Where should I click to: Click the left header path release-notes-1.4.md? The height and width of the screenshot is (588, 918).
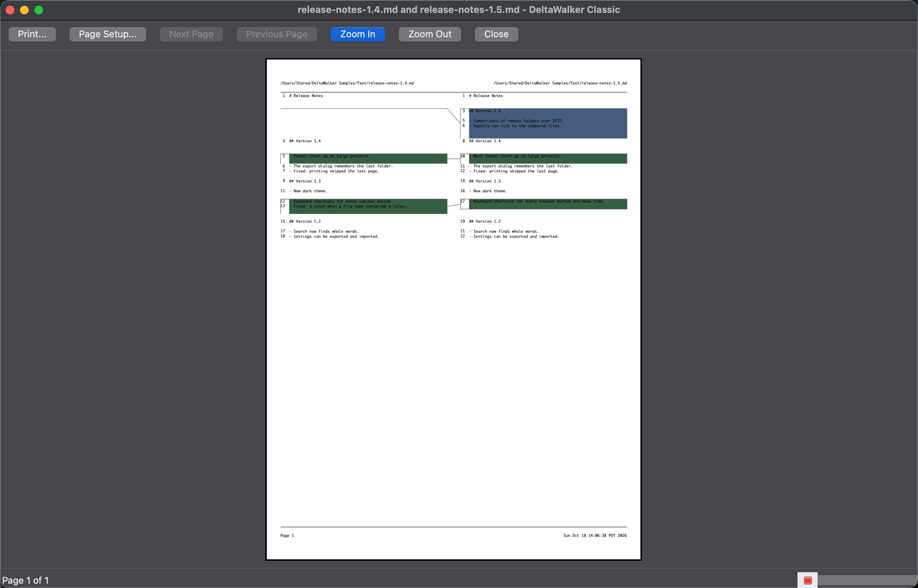pos(347,83)
